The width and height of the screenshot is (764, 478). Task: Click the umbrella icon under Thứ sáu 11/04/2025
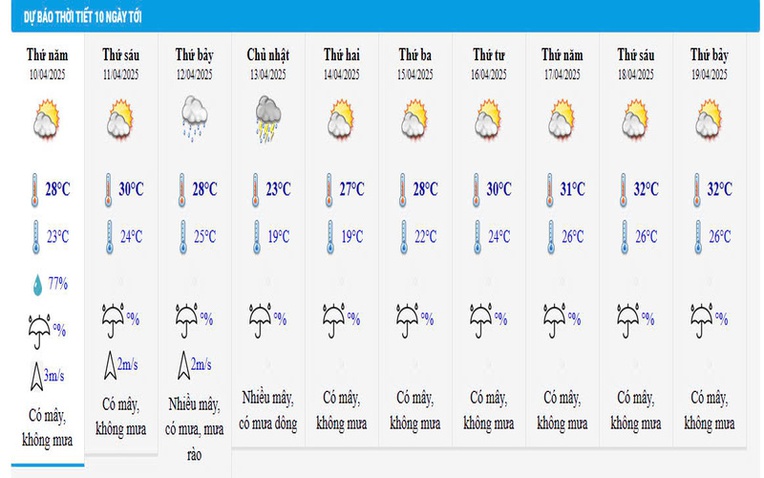113,321
